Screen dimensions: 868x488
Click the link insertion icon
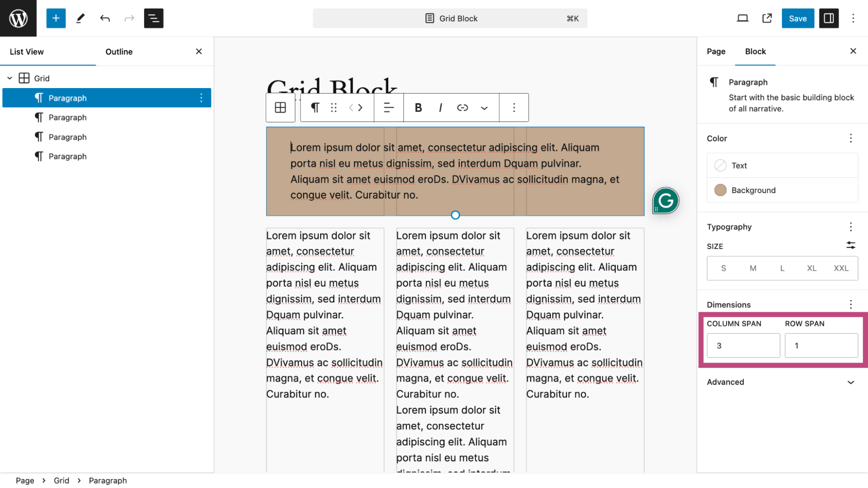tap(462, 107)
